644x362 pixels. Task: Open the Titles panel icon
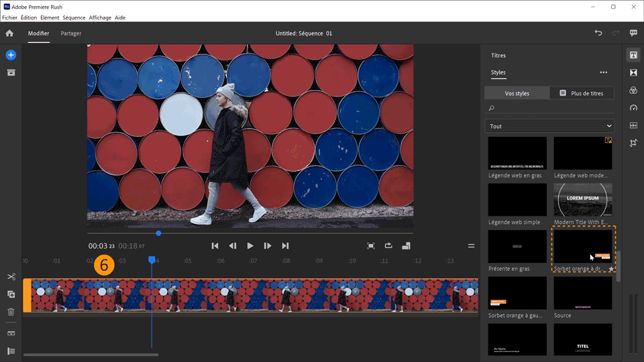[x=633, y=55]
